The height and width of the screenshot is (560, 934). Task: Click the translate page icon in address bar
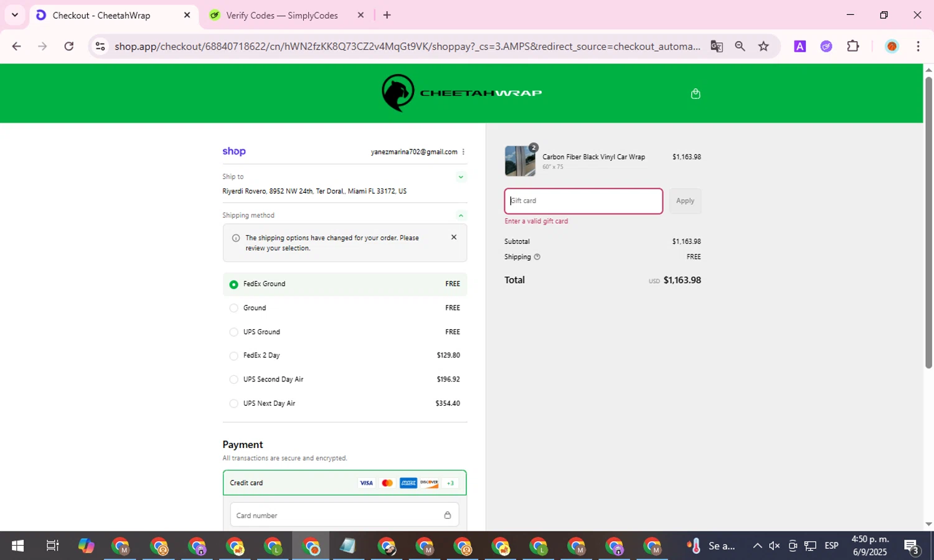point(717,47)
